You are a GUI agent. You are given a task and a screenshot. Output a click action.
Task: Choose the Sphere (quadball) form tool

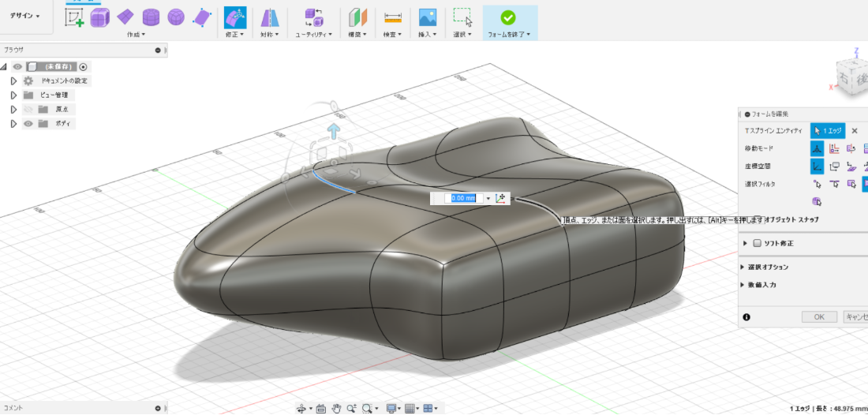[x=176, y=17]
